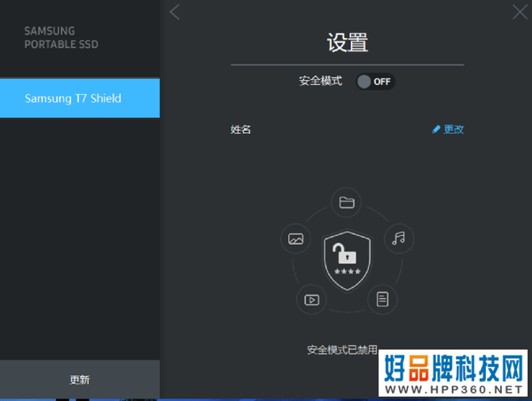Viewport: 532px width, 401px height.
Task: Click the picture icon in the diagram
Action: coord(295,239)
